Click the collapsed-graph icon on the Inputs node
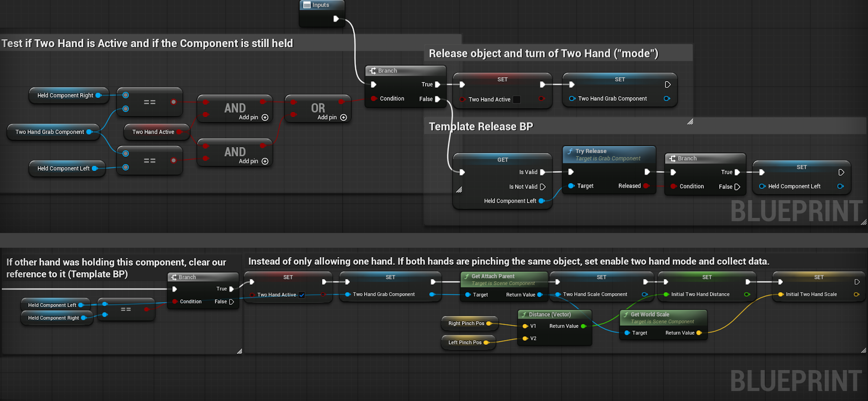Screen dimensions: 868x401 pyautogui.click(x=307, y=5)
